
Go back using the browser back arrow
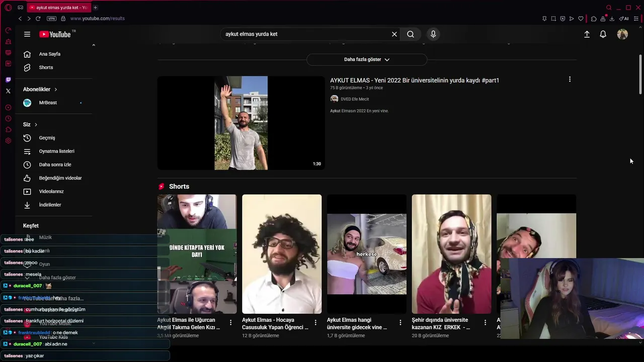click(20, 19)
